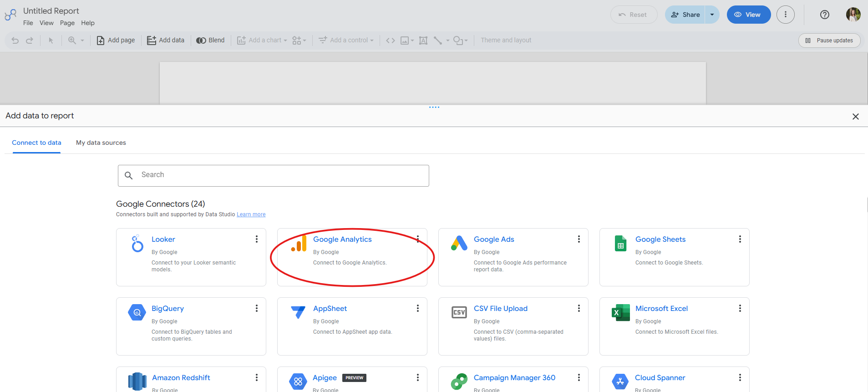
Task: Open Theme and layout panel
Action: click(x=506, y=41)
